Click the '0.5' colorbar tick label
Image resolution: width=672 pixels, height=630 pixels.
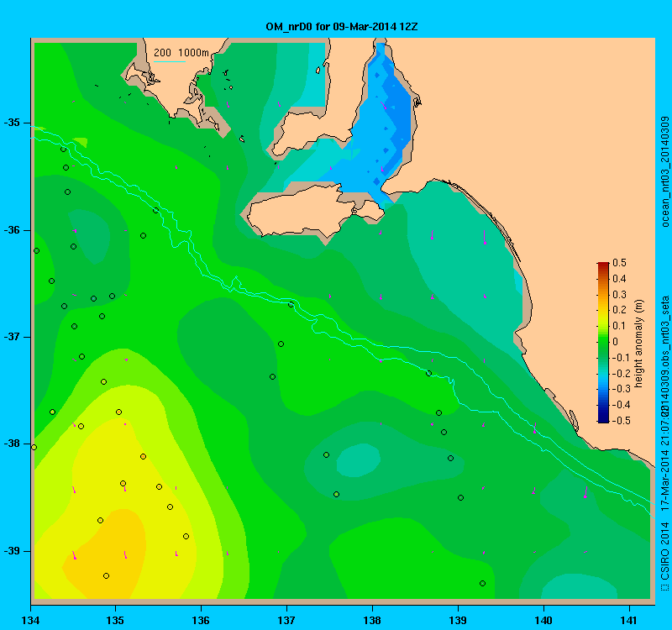click(x=619, y=263)
